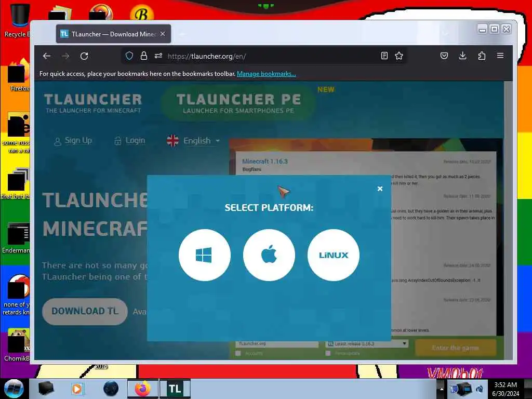This screenshot has height=399, width=532.
Task: Click the Sign Up link
Action: 73,140
